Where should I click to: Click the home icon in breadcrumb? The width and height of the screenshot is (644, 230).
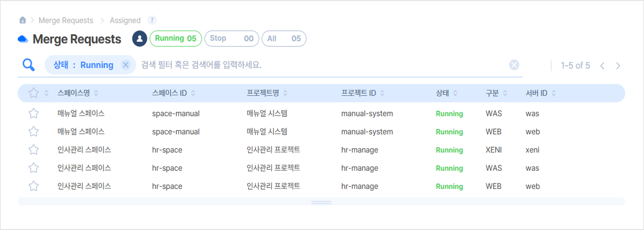[x=23, y=20]
